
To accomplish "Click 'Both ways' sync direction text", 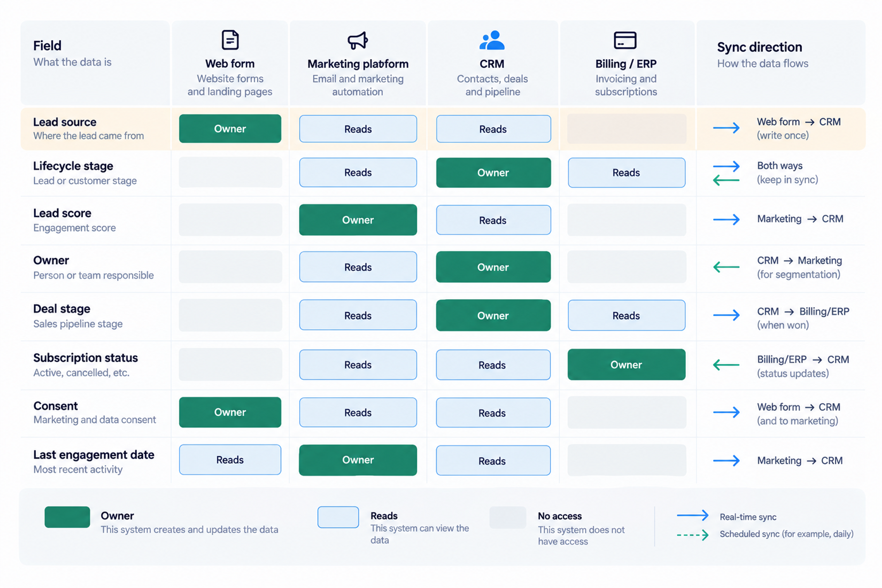I will click(x=780, y=166).
